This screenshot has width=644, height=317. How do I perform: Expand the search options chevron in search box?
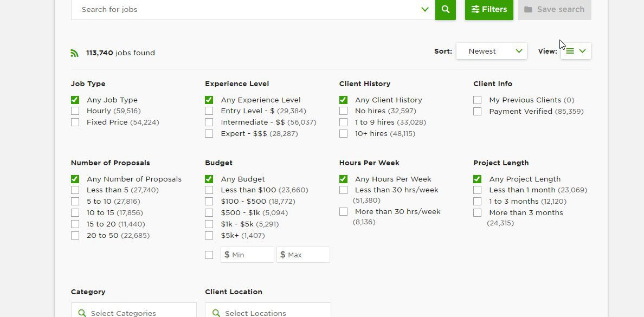[x=424, y=9]
